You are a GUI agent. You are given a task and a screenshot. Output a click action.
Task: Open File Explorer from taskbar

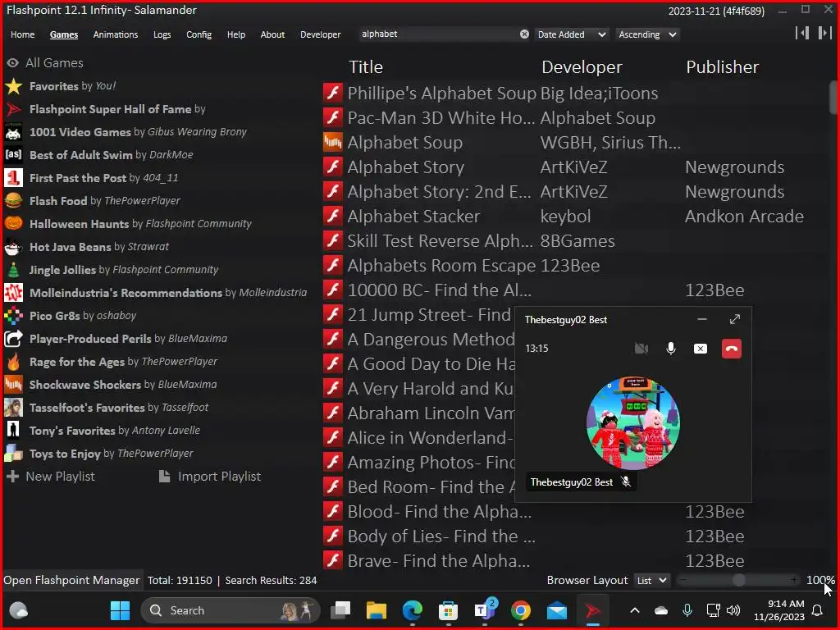point(376,610)
